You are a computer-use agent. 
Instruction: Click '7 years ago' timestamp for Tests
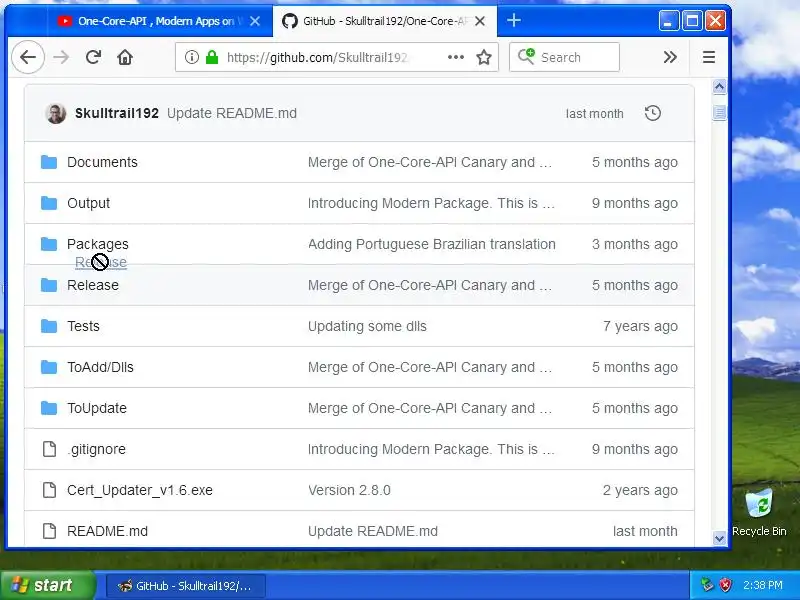point(640,326)
